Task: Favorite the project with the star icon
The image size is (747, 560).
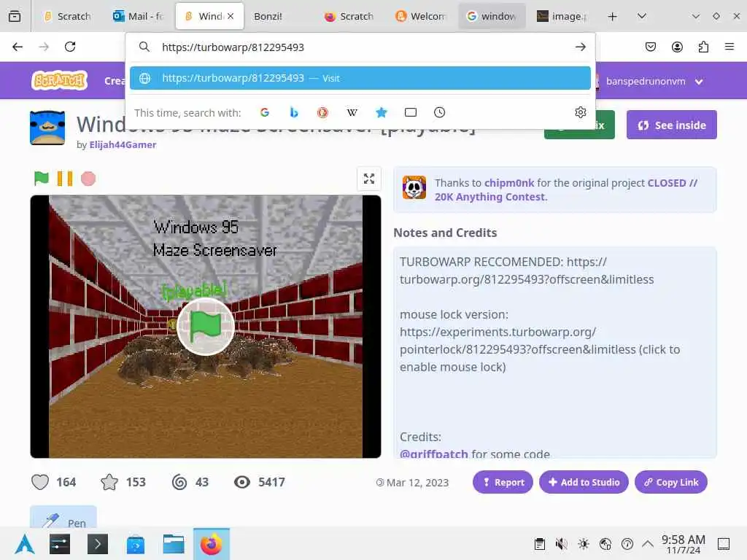Action: [x=109, y=482]
